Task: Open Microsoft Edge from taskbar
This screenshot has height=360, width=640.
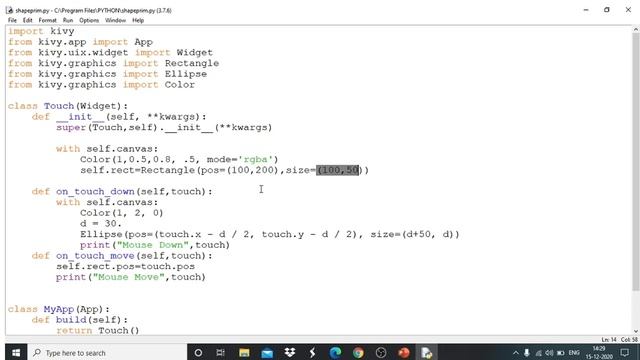Action: coord(335,353)
